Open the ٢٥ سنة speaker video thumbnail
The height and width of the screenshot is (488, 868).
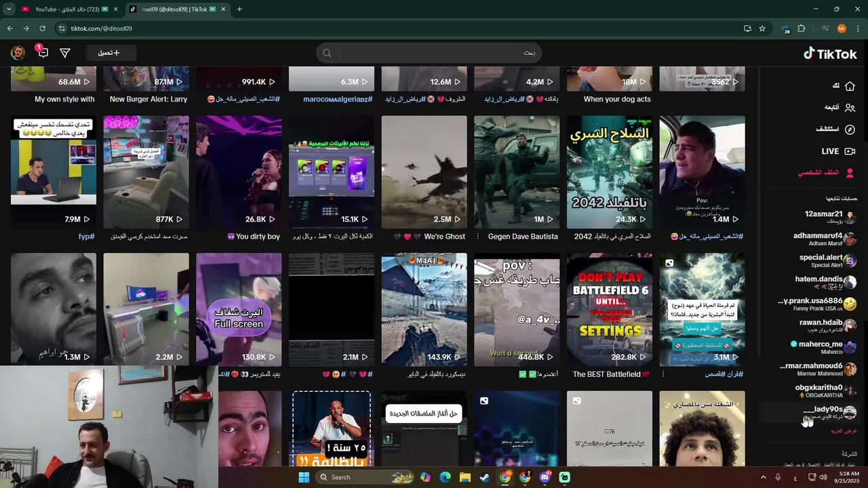tap(332, 428)
